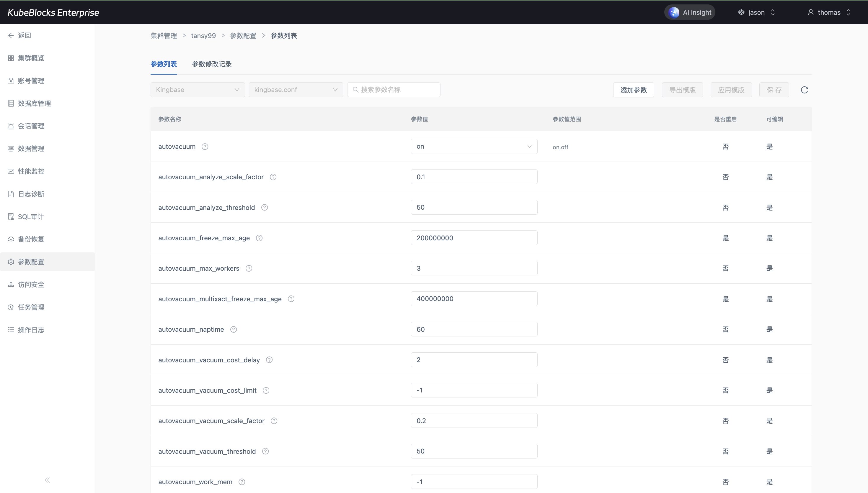Collapse the sidebar with double-chevron icon

[x=47, y=480]
